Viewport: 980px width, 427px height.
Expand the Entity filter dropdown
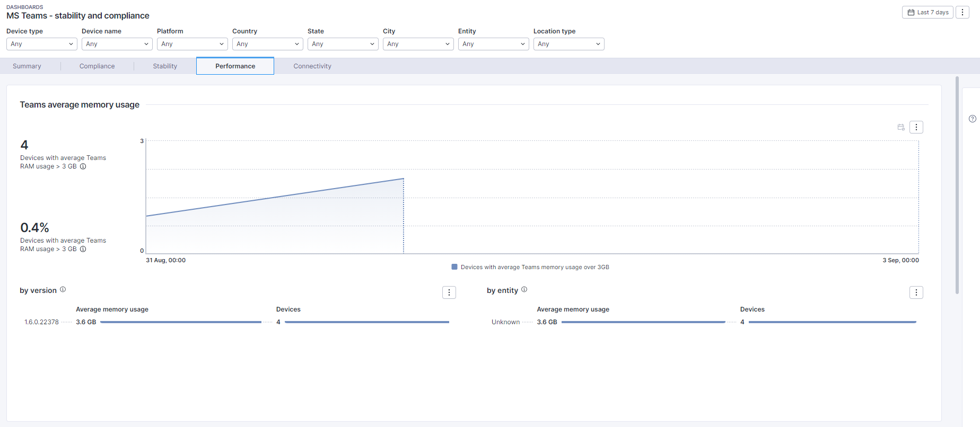pos(494,44)
